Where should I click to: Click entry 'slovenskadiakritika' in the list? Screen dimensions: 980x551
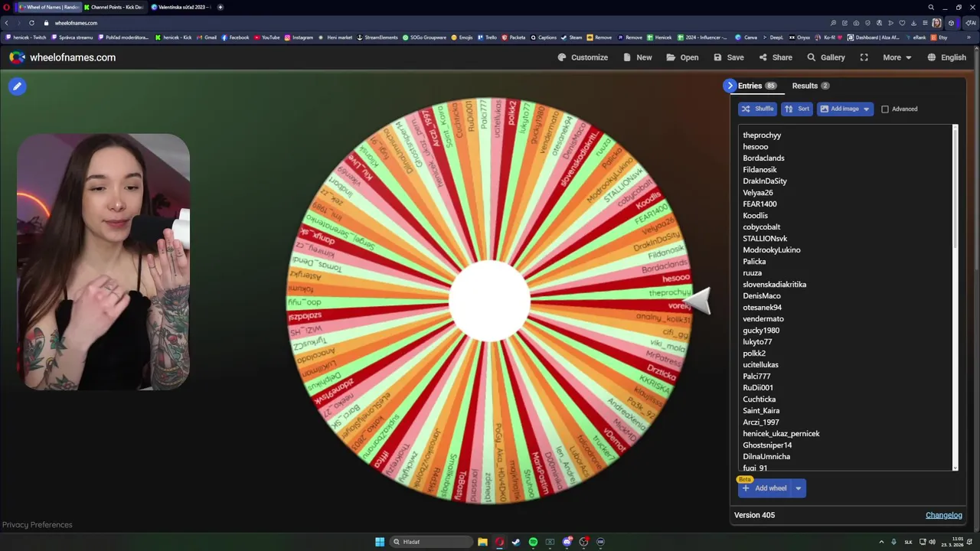[x=774, y=285]
